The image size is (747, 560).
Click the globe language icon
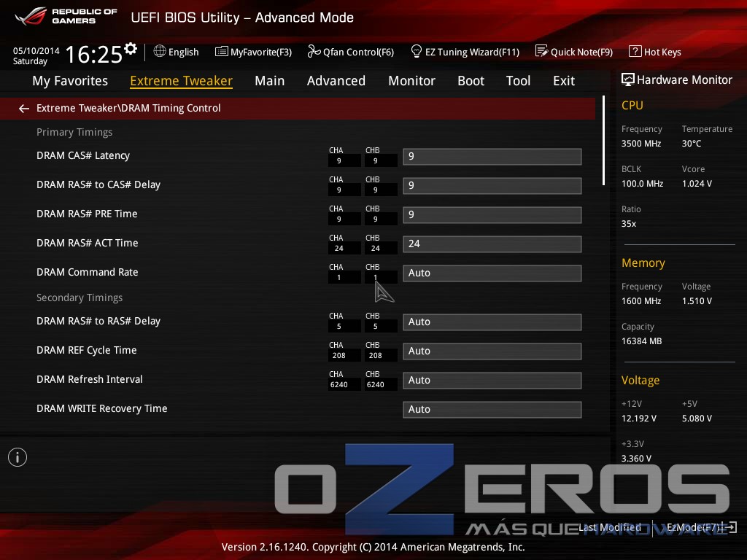[160, 51]
